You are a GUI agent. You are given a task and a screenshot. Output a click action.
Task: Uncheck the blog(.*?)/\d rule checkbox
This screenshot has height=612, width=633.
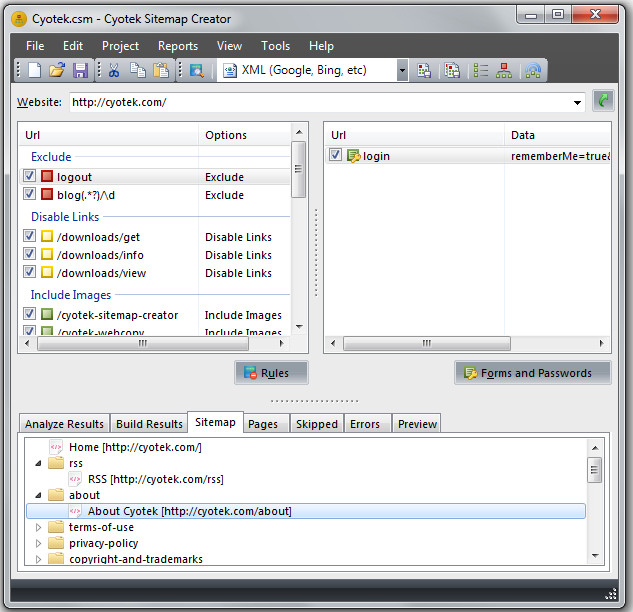29,194
